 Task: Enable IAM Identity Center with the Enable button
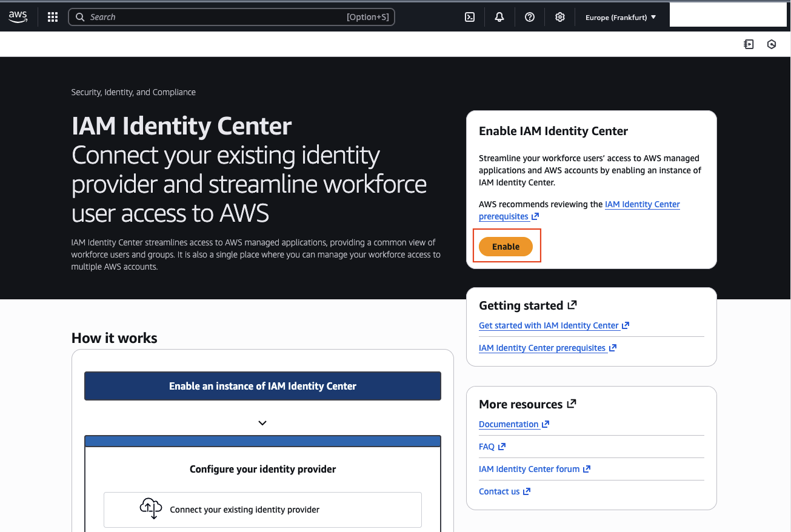(x=507, y=246)
